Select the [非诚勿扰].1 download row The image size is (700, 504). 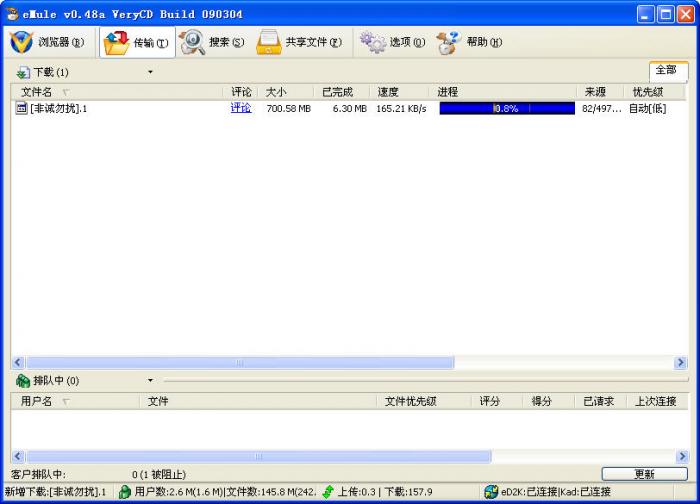(x=58, y=108)
